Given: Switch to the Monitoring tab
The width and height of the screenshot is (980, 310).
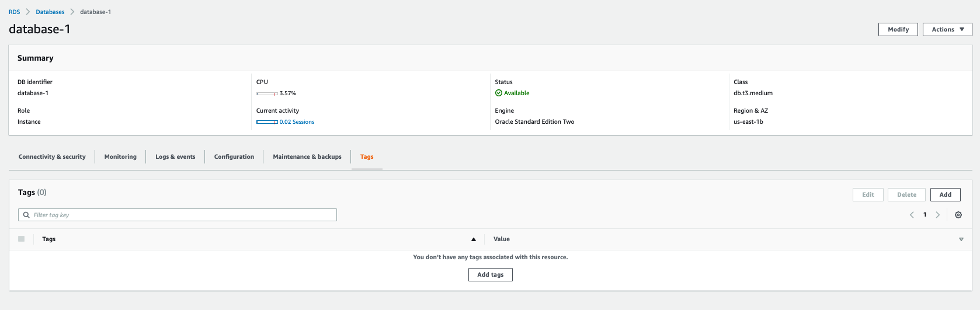Looking at the screenshot, I should [x=120, y=156].
